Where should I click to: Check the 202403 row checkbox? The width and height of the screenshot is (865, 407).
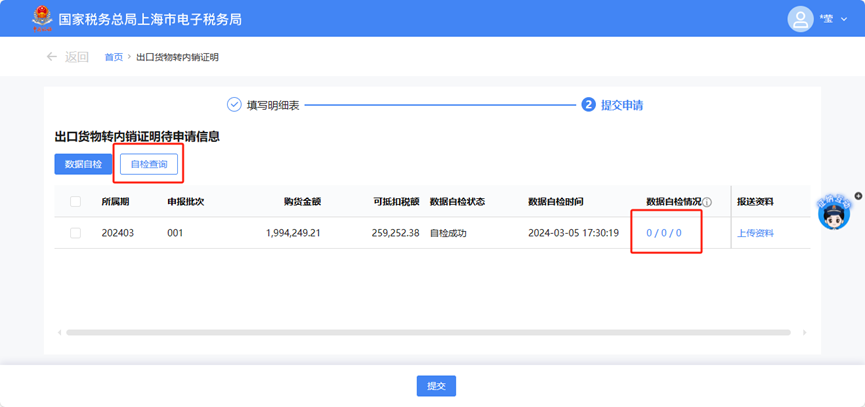click(76, 233)
